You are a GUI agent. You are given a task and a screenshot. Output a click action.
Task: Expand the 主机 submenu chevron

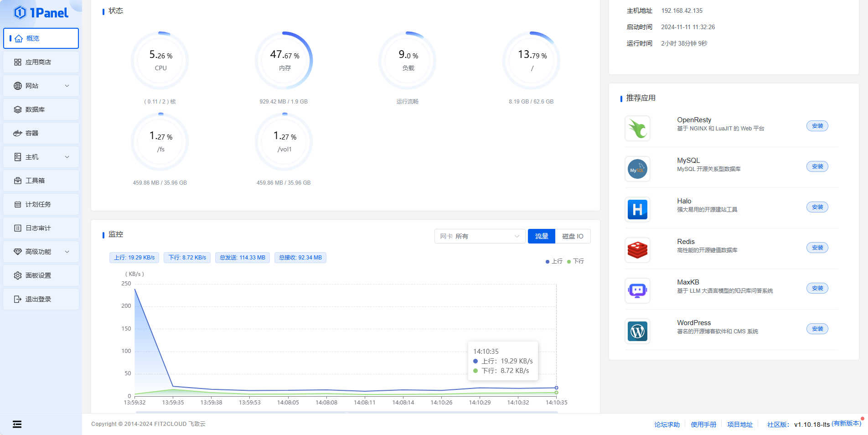(67, 157)
